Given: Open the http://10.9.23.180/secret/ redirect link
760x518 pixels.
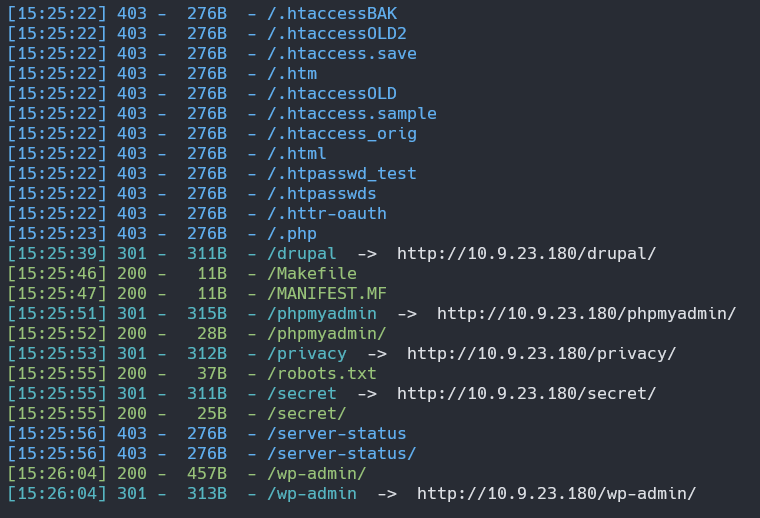Looking at the screenshot, I should pos(526,393).
